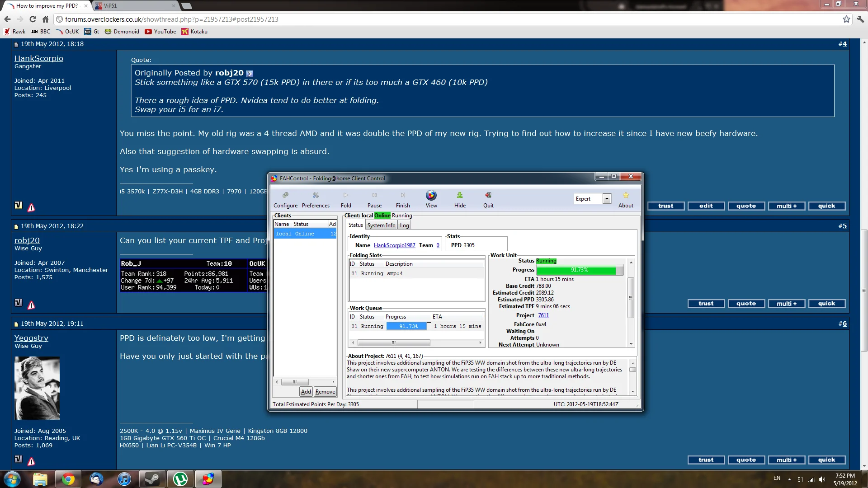Select the local Online client row
The height and width of the screenshot is (488, 868).
coord(305,234)
